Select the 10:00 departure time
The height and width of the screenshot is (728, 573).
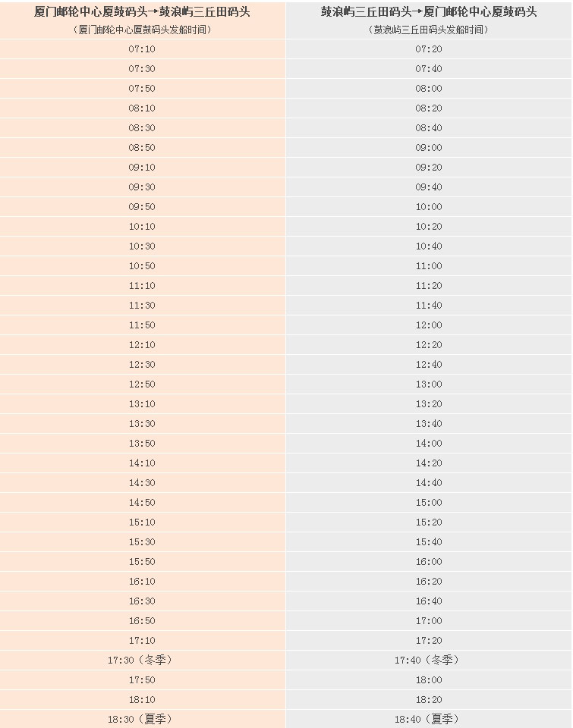(428, 207)
